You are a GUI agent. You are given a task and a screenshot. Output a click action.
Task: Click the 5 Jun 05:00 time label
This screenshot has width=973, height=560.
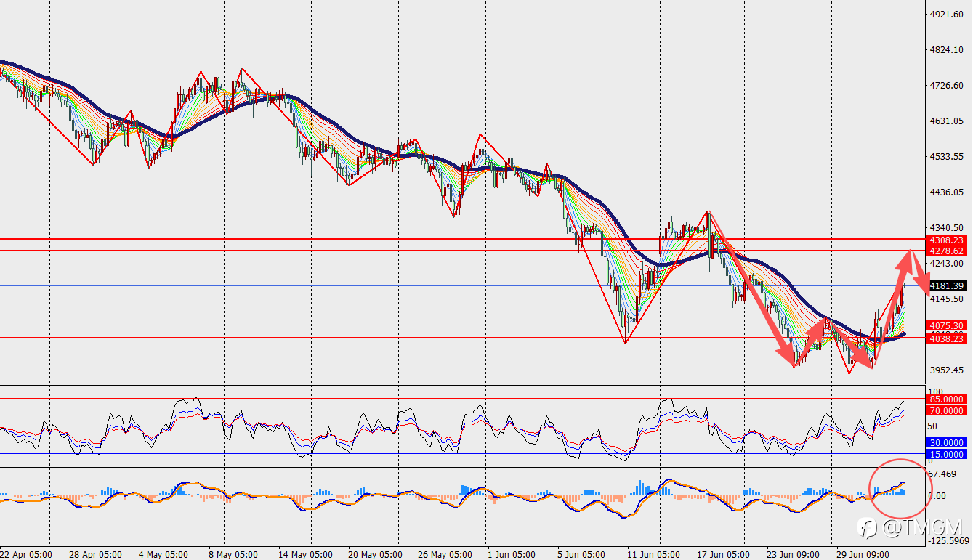(581, 554)
